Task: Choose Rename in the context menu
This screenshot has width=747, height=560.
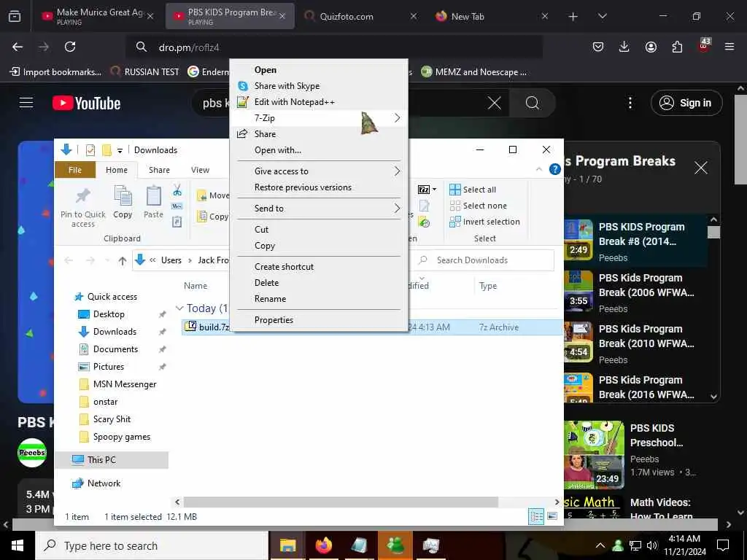Action: (318, 299)
